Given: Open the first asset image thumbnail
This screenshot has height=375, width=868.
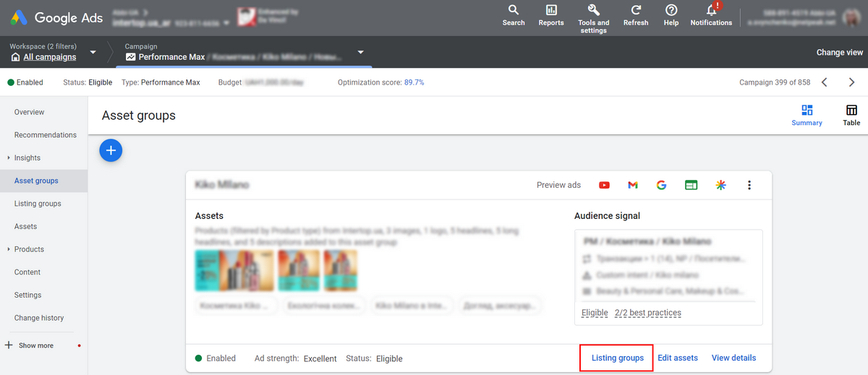Looking at the screenshot, I should [x=234, y=270].
